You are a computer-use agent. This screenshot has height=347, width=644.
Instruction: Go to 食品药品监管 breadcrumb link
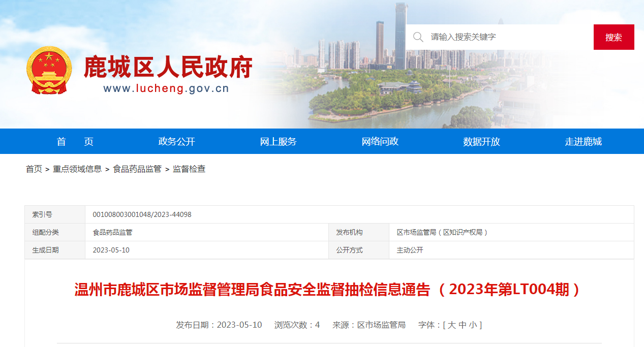137,169
